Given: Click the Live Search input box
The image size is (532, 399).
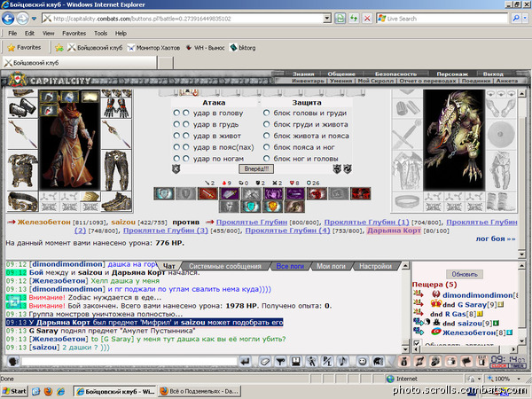Looking at the screenshot, I should point(442,19).
